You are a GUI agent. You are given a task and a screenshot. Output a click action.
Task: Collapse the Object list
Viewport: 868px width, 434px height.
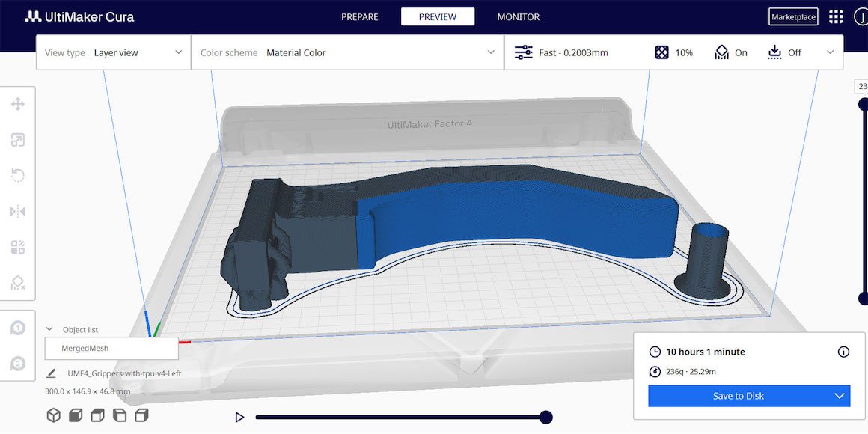(49, 329)
